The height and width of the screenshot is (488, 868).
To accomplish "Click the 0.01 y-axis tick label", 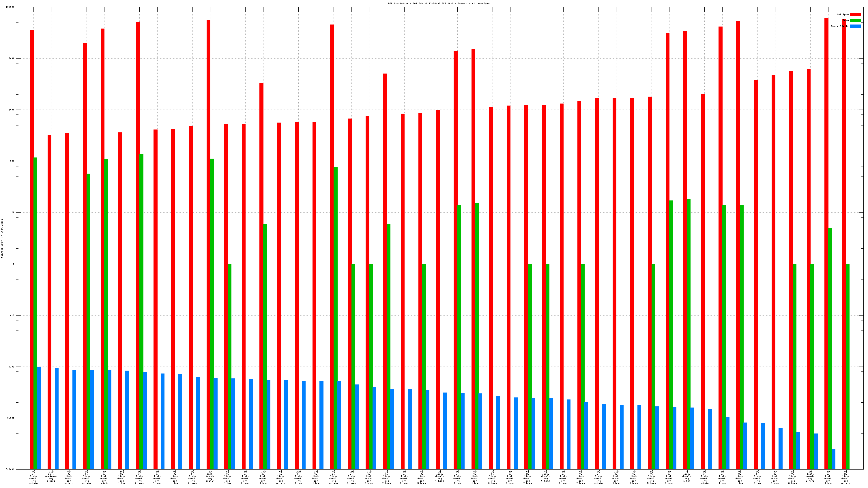I will [12, 367].
